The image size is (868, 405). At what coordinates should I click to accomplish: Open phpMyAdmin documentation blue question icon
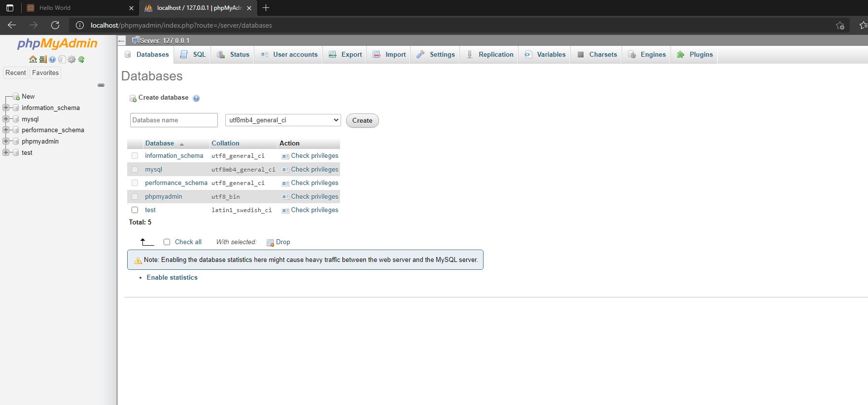(52, 60)
